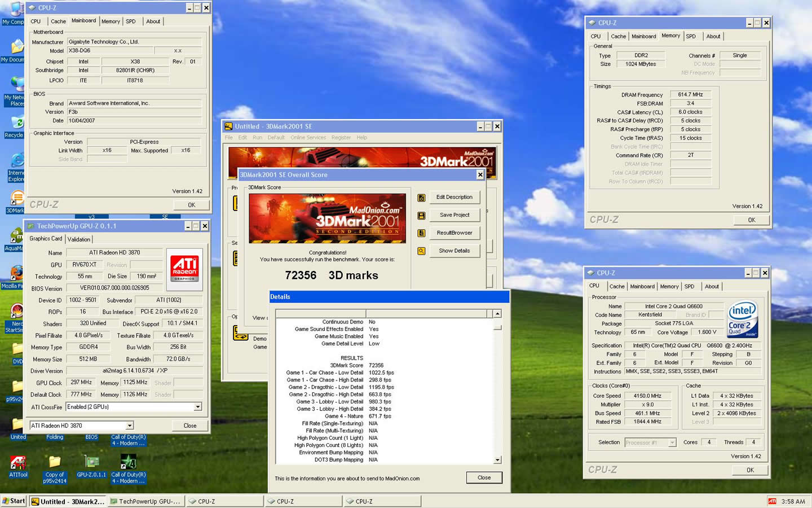
Task: Select the BIOS desktop icon
Action: point(91,437)
